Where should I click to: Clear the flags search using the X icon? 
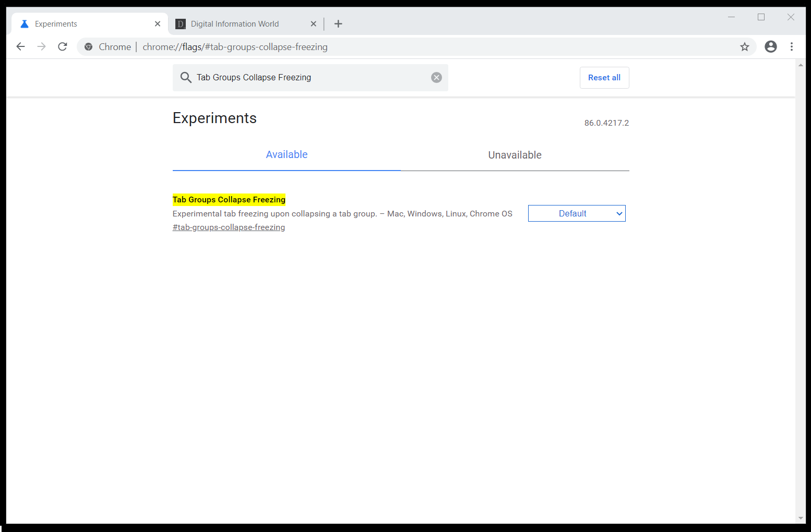pyautogui.click(x=436, y=77)
